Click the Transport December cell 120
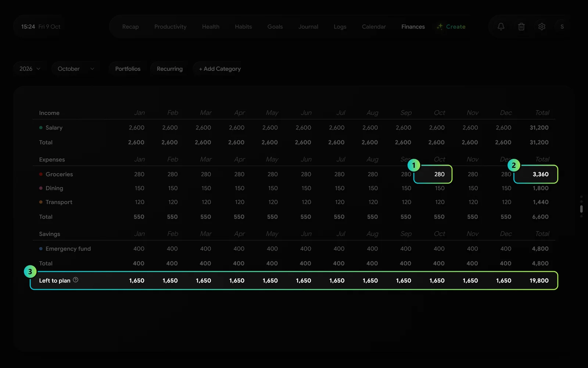The height and width of the screenshot is (368, 588). point(506,202)
